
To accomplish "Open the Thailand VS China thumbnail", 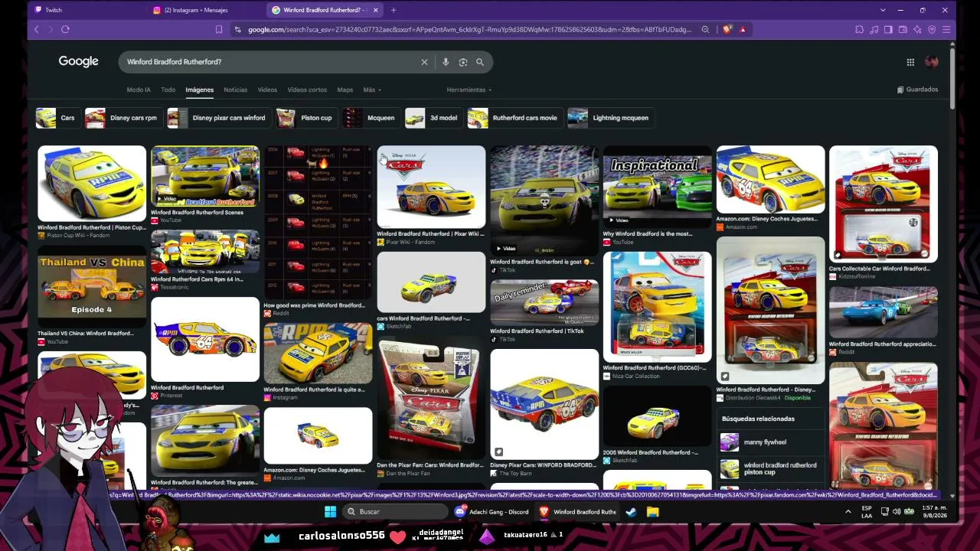I will (92, 286).
